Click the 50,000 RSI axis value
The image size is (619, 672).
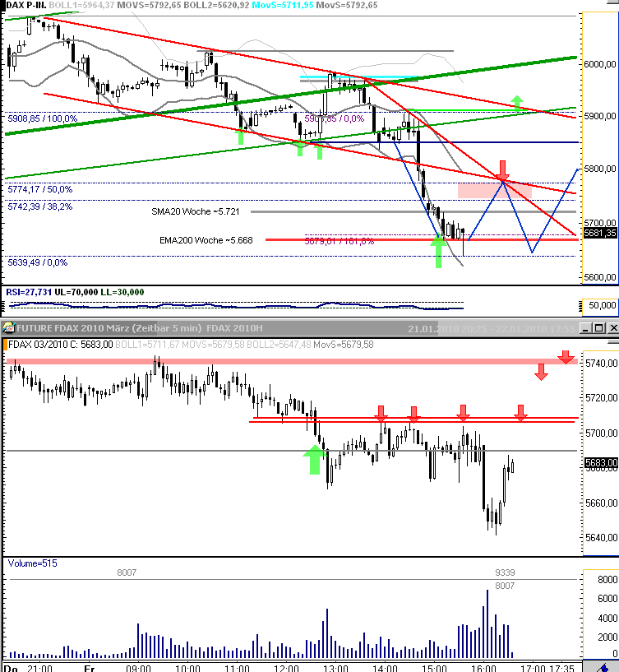(603, 305)
